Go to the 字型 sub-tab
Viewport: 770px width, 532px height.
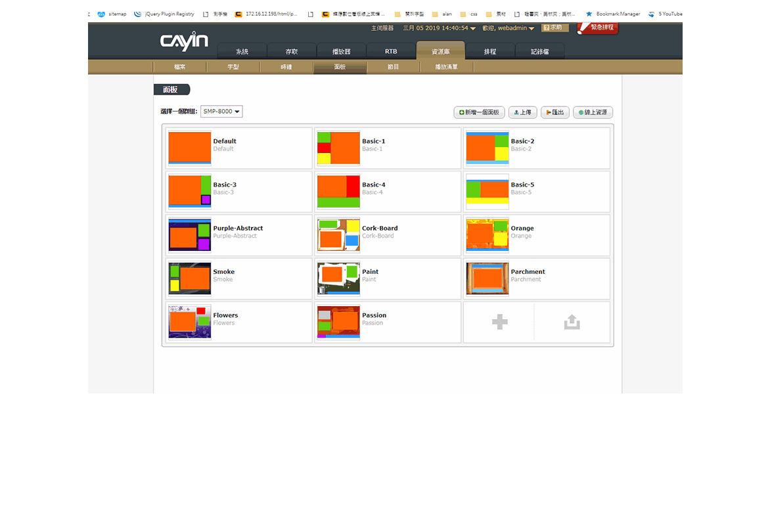coord(233,67)
